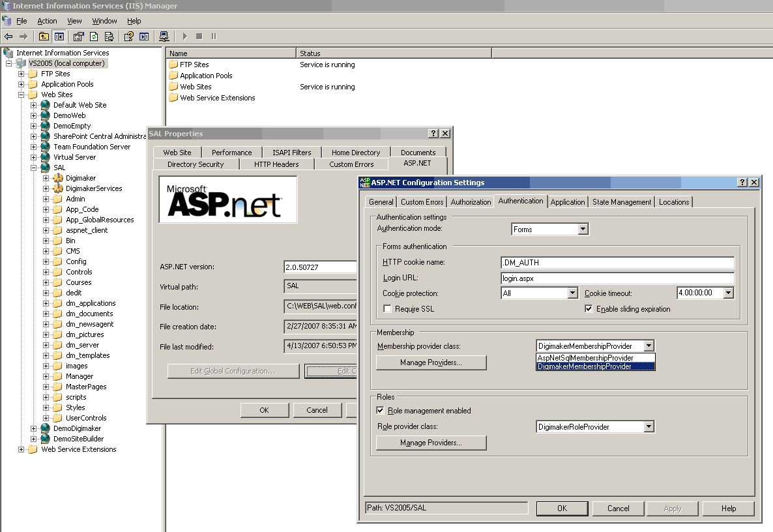773x532 pixels.
Task: Click the VS2005 local computer icon in tree
Action: coord(21,63)
